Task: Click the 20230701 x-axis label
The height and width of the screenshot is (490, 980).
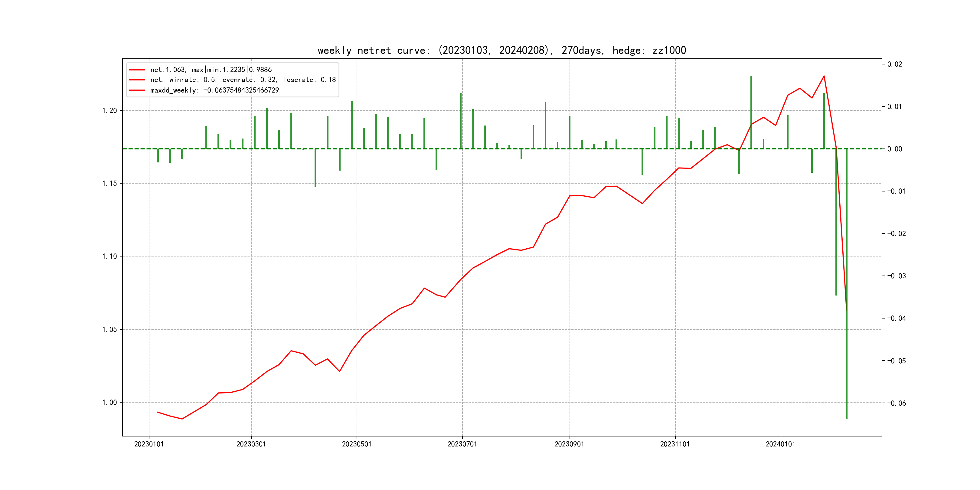Action: click(462, 444)
